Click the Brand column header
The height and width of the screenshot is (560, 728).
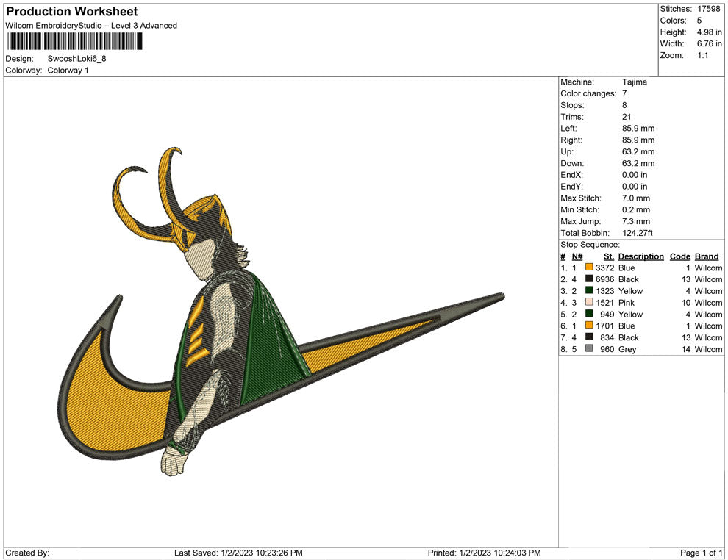(707, 256)
